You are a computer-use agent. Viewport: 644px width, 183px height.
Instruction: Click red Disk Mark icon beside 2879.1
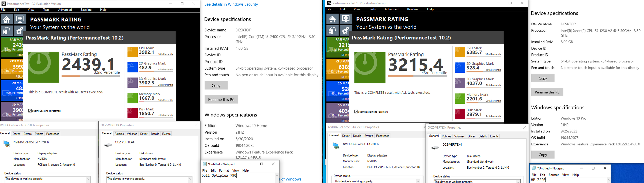[460, 114]
